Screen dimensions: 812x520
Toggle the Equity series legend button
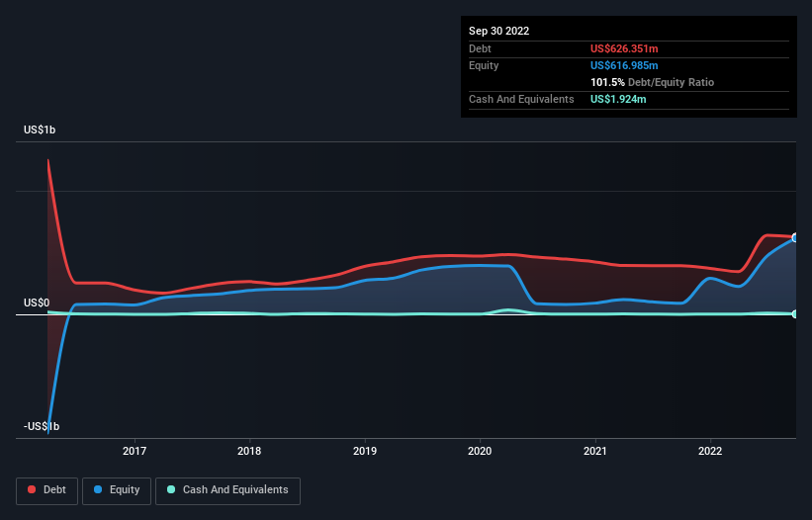point(117,490)
